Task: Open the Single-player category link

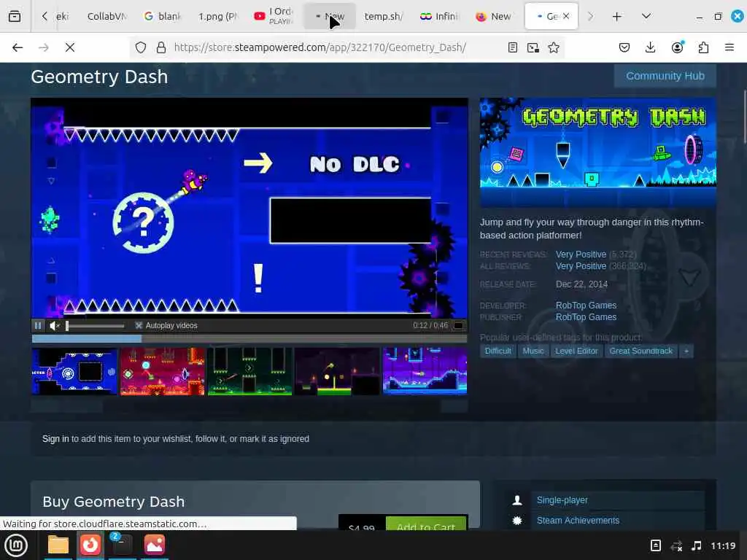Action: point(562,500)
